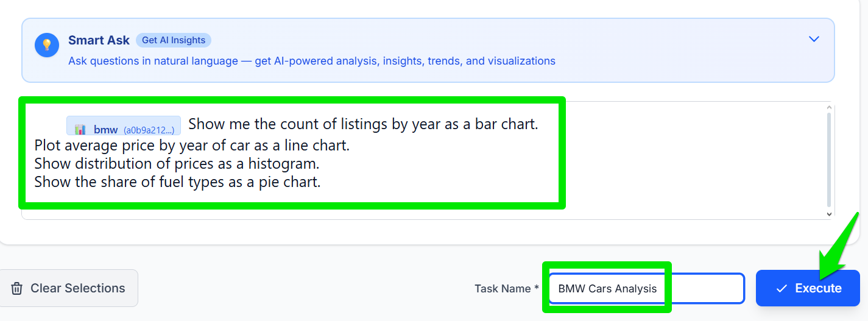The height and width of the screenshot is (321, 868).
Task: Click the dataset ID a0b9a212 text
Action: [x=149, y=130]
